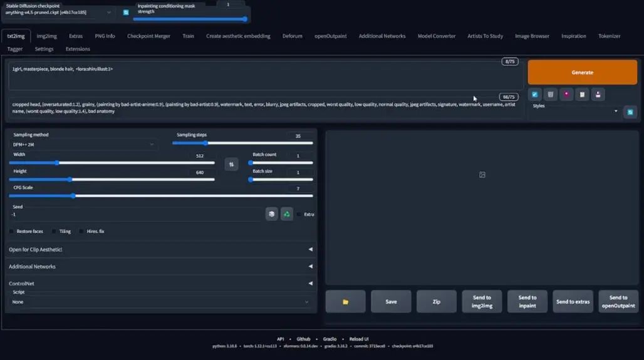Refresh the checkpoint list icon
The width and height of the screenshot is (644, 360).
(126, 13)
